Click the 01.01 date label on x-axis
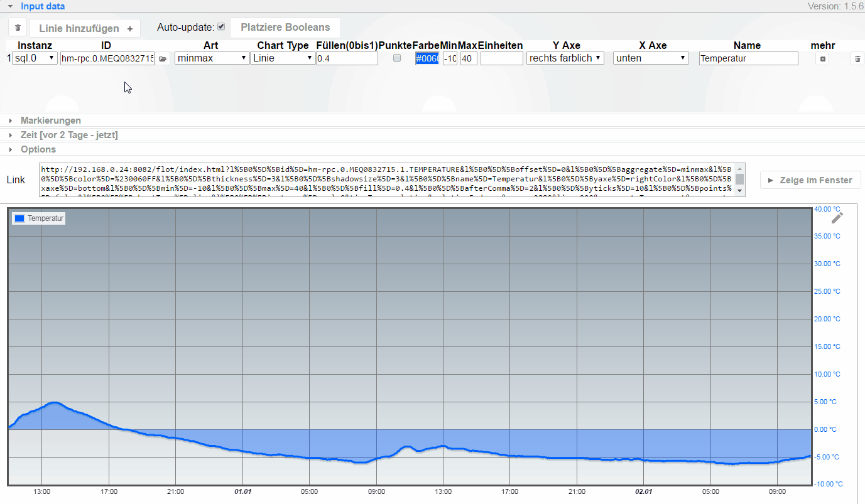Image resolution: width=865 pixels, height=504 pixels. click(x=242, y=491)
